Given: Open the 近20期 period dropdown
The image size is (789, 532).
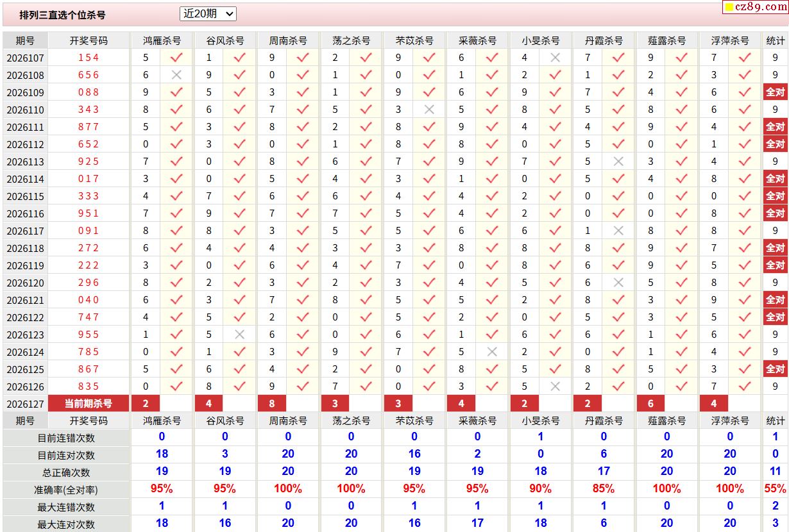Looking at the screenshot, I should tap(208, 13).
